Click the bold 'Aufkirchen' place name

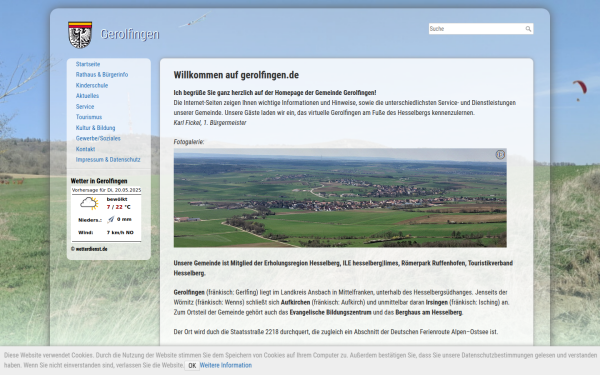click(295, 302)
